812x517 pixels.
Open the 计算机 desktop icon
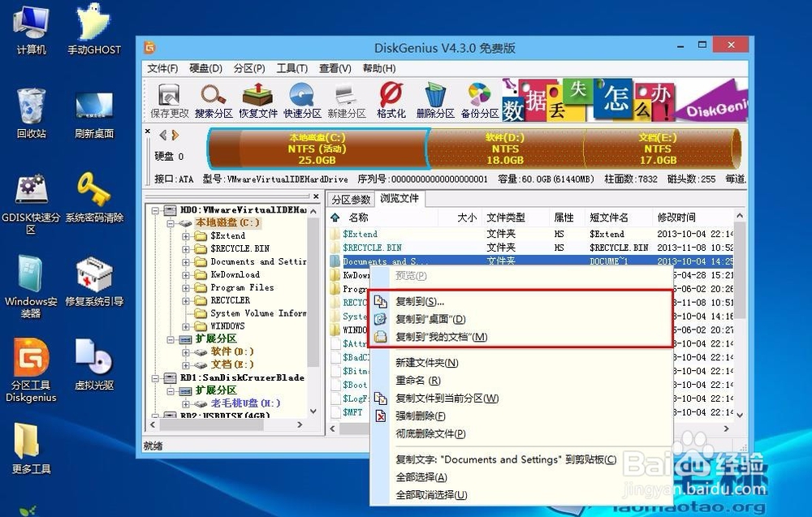tap(31, 29)
